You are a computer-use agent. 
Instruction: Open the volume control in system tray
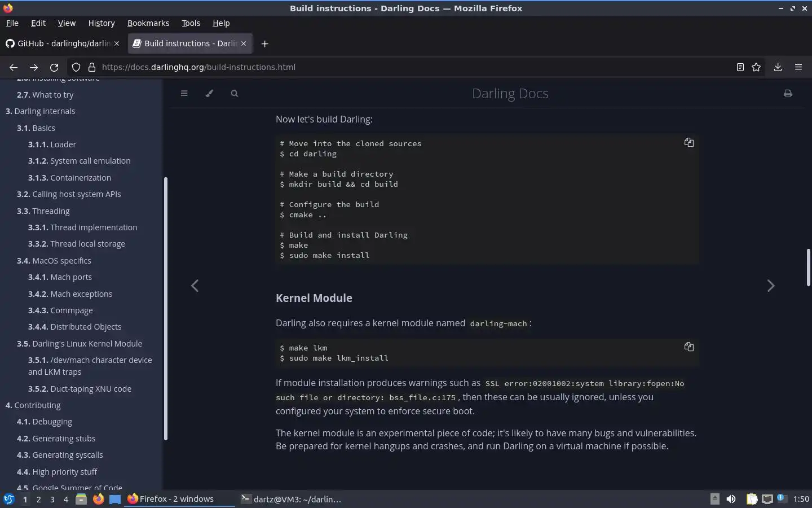(x=731, y=499)
